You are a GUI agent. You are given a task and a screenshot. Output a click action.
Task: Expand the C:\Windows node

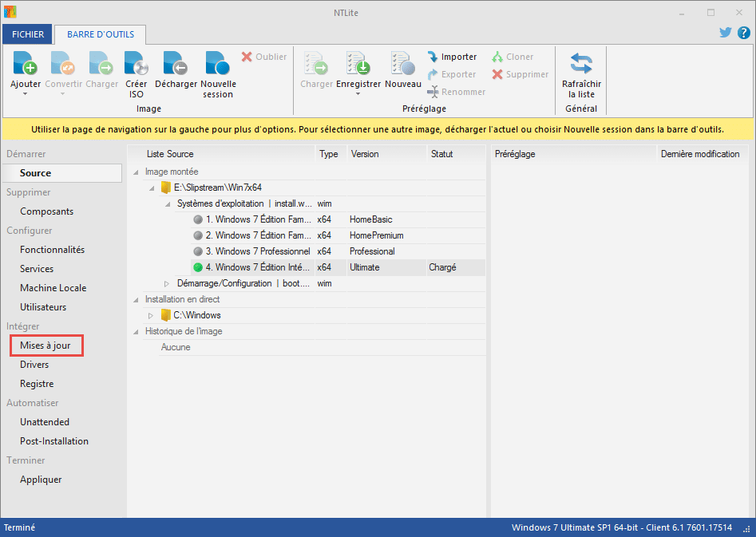pyautogui.click(x=151, y=315)
